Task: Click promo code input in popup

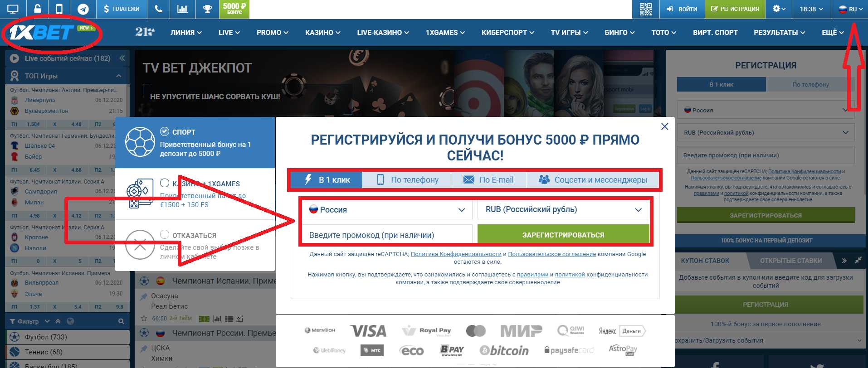Action: click(x=387, y=235)
